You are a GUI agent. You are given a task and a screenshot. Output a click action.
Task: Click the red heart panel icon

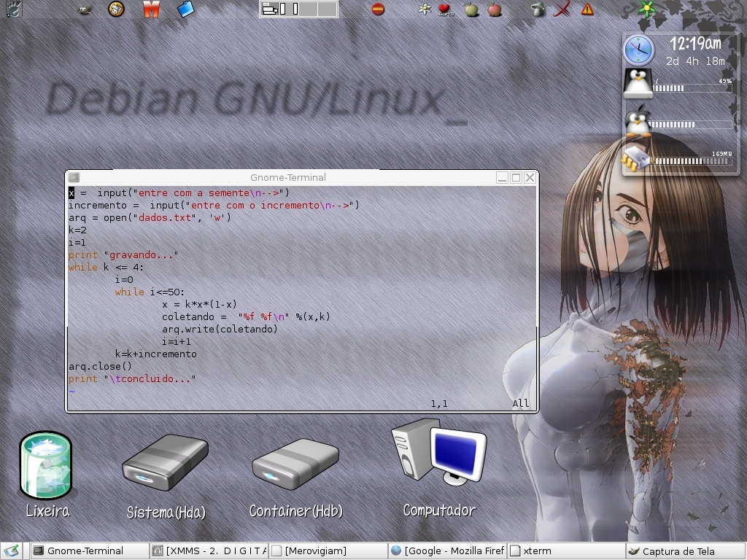(x=445, y=9)
